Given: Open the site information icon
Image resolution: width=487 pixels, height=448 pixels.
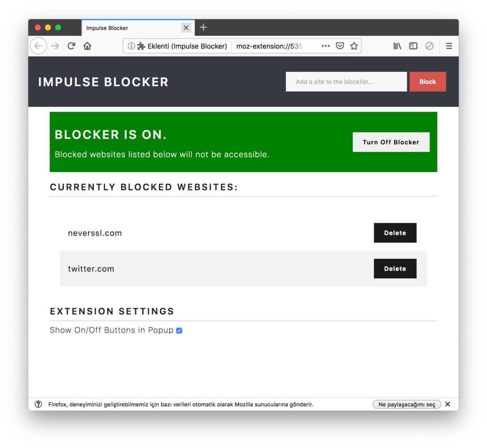Looking at the screenshot, I should 131,46.
